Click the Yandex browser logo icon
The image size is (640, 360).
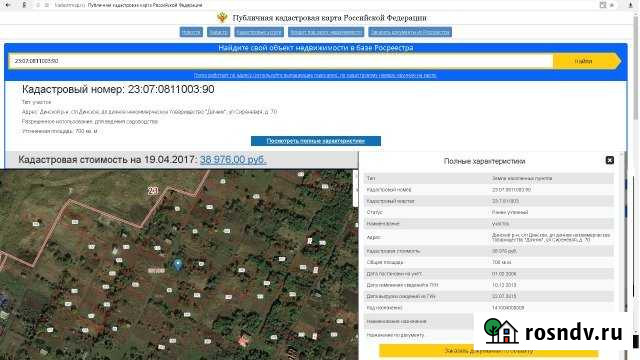pos(24,5)
